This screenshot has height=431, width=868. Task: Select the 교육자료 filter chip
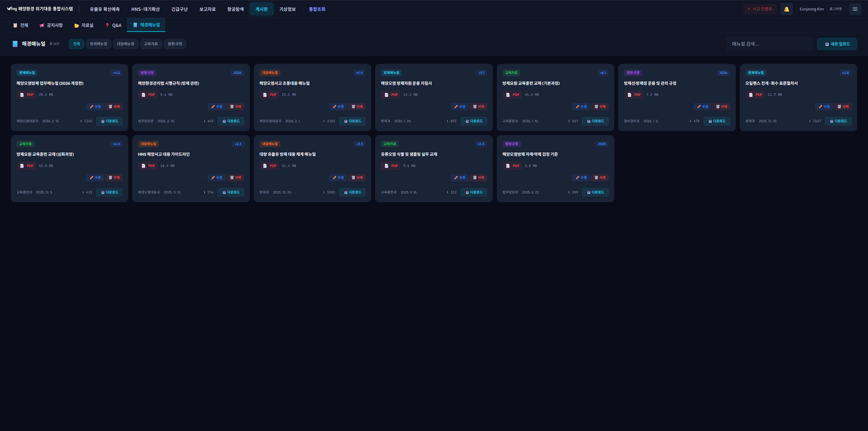[x=151, y=44]
